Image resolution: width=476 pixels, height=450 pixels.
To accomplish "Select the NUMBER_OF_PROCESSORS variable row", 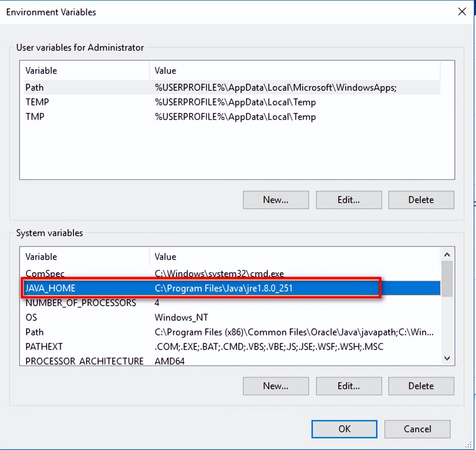I will (232, 303).
